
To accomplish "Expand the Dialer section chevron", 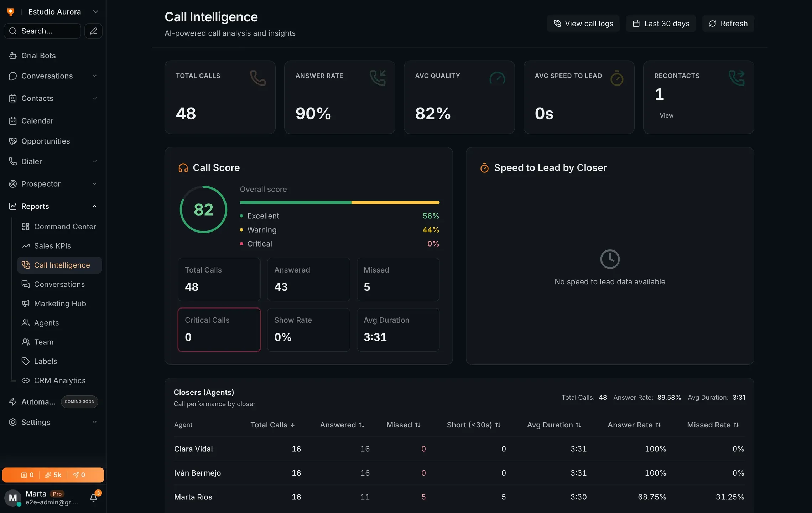I will [94, 161].
